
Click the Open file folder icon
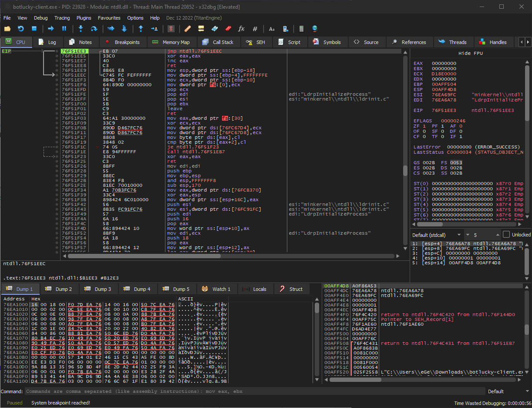pyautogui.click(x=7, y=29)
